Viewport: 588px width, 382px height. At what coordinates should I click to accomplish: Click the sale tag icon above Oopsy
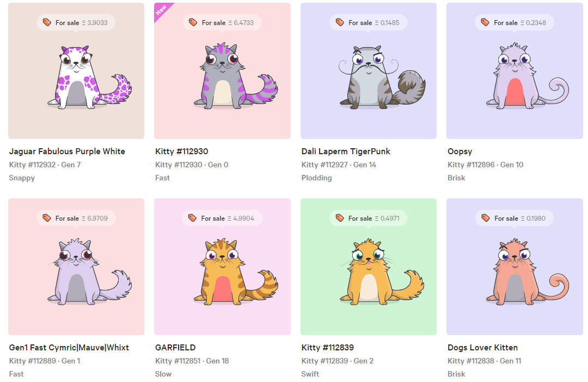485,22
